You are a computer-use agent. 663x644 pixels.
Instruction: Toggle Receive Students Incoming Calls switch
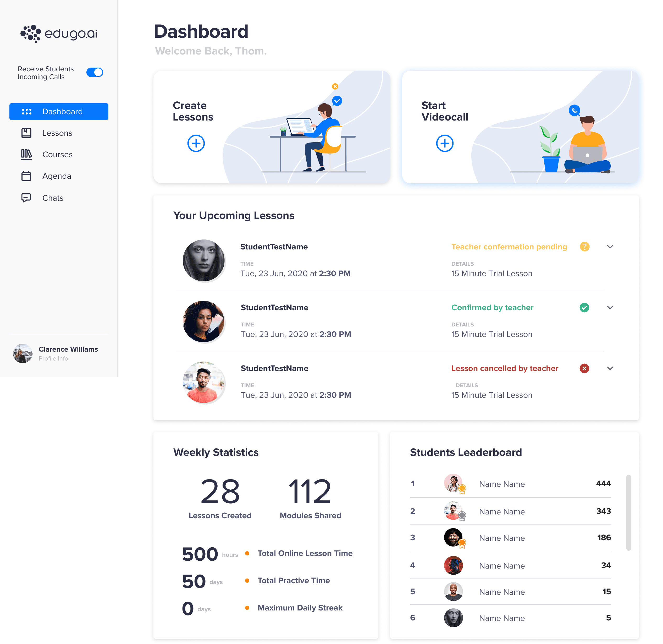(x=95, y=72)
